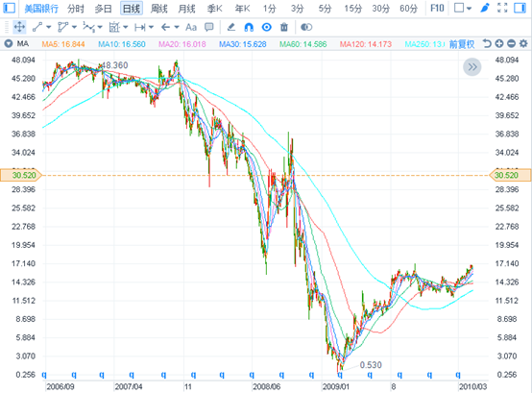The width and height of the screenshot is (532, 393).
Task: Click the blue drawing brush icon
Action: coord(485,8)
